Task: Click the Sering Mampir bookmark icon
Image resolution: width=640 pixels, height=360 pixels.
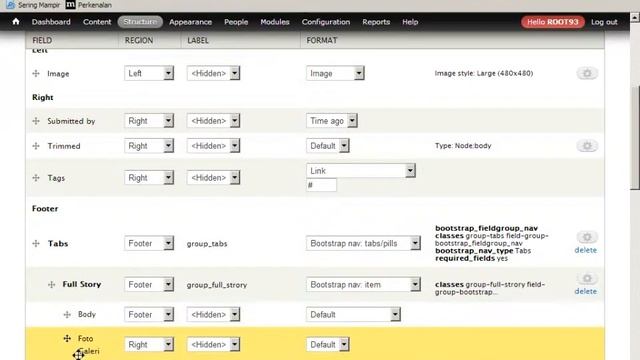Action: [x=11, y=5]
